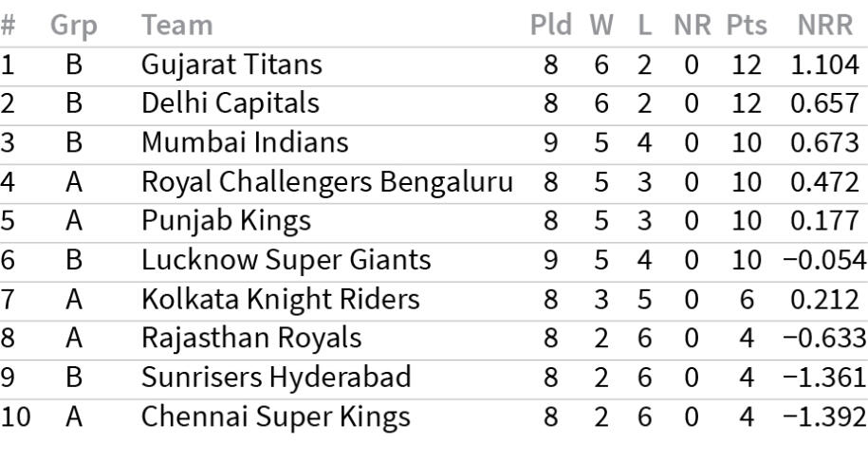
Task: Click the Pld column header
Action: [551, 25]
